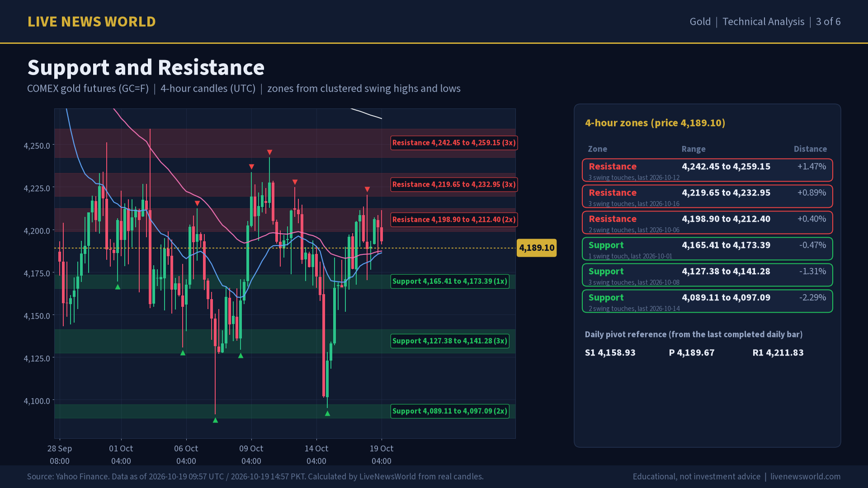Click the '3 swing touches, last 2026-10-12' note
The image size is (868, 488).
(634, 178)
